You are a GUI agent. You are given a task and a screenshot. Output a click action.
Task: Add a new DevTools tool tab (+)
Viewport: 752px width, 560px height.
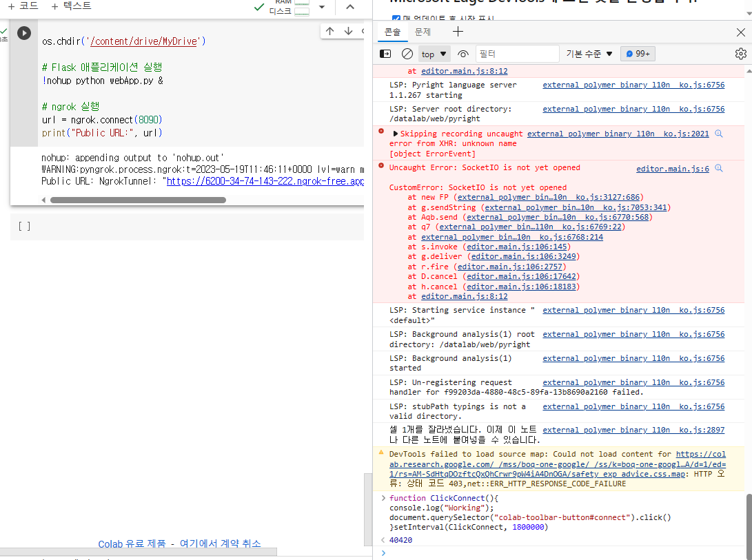click(x=458, y=32)
